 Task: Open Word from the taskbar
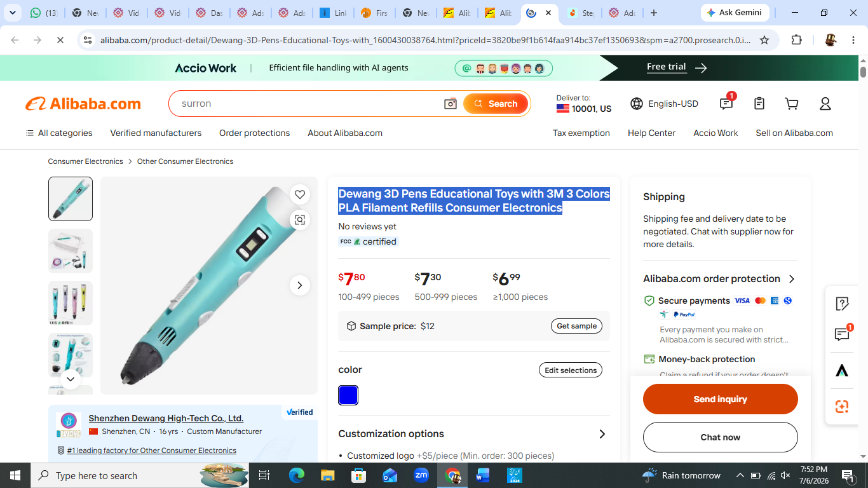[483, 475]
